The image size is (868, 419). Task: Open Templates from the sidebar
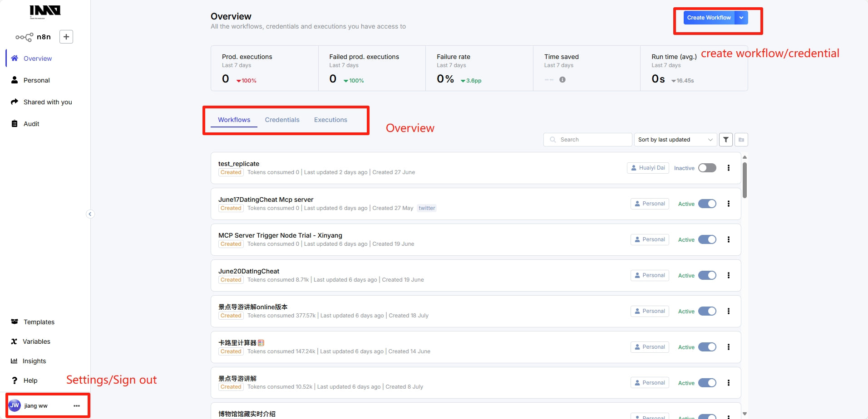(x=39, y=322)
